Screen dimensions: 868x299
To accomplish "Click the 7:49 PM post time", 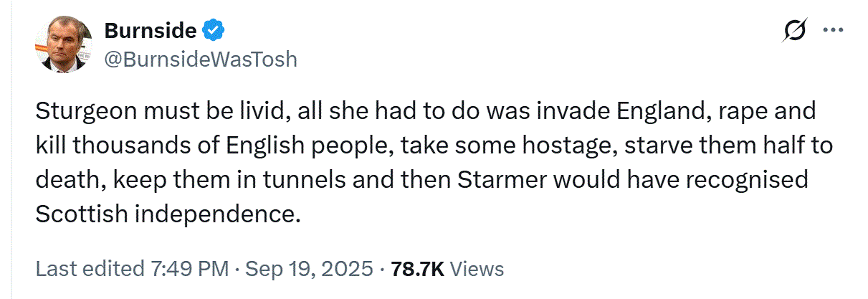I will point(187,269).
